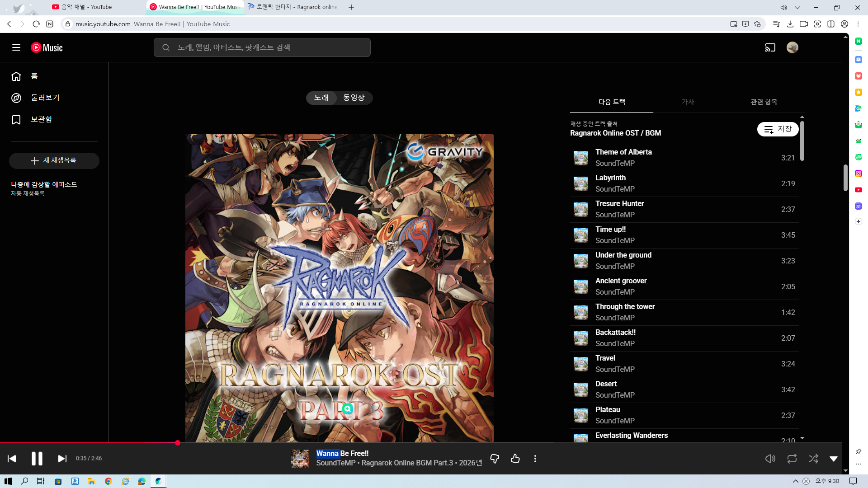
Task: Pause the playing song
Action: coord(37,459)
